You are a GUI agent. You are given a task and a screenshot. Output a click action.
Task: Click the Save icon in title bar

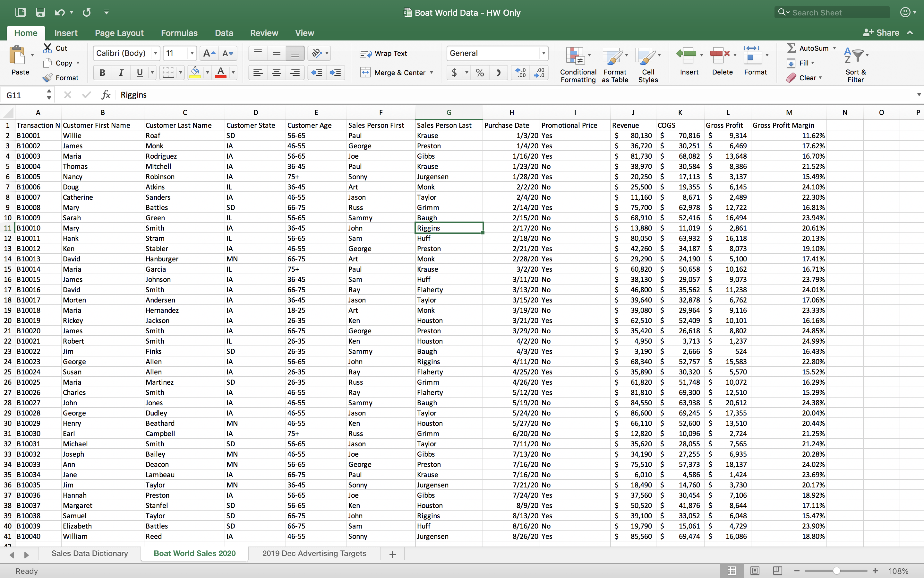[40, 12]
